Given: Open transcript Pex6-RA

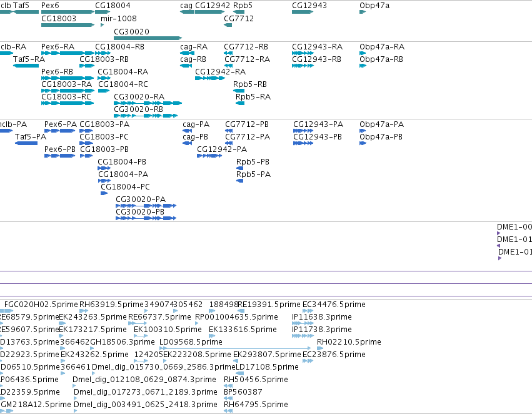Looking at the screenshot, I should point(58,46).
